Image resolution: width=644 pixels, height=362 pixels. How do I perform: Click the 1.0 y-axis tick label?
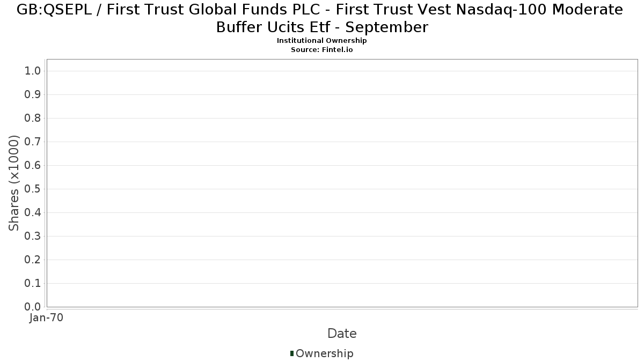click(x=33, y=71)
